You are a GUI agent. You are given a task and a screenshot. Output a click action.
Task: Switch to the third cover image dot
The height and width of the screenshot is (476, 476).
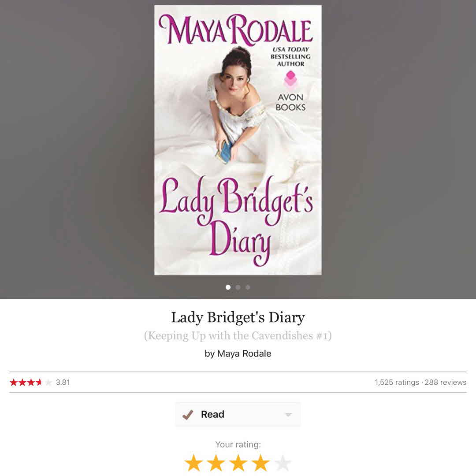[248, 287]
